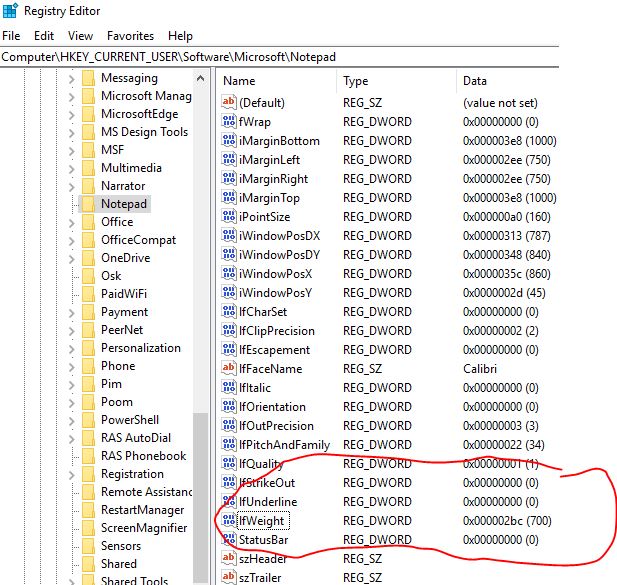This screenshot has height=585, width=617.
Task: Click the fWrap DWORD value icon
Action: click(x=229, y=121)
